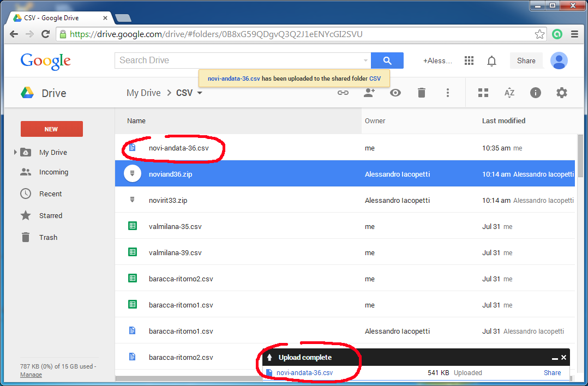Image resolution: width=588 pixels, height=386 pixels.
Task: Select the valmilana-35.csv file name
Action: [175, 226]
